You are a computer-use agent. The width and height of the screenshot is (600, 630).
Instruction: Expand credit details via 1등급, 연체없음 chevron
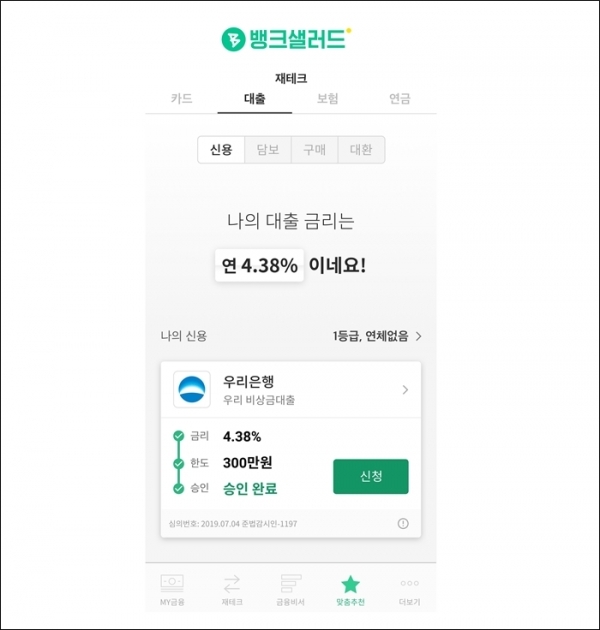[x=418, y=336]
